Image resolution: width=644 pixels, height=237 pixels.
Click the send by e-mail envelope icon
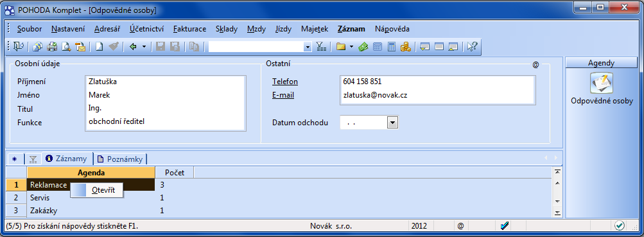coord(80,47)
